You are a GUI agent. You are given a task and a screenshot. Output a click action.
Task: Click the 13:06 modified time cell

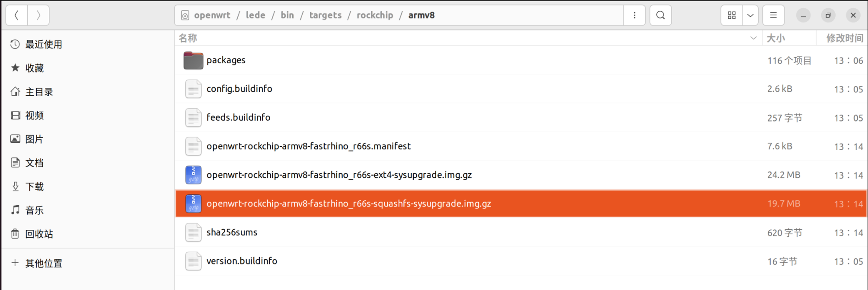[848, 61]
